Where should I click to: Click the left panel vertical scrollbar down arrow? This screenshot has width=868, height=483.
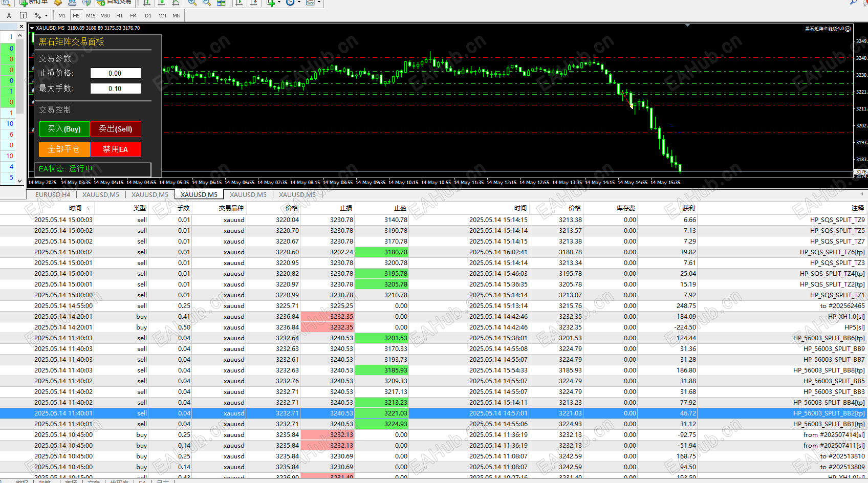(19, 181)
